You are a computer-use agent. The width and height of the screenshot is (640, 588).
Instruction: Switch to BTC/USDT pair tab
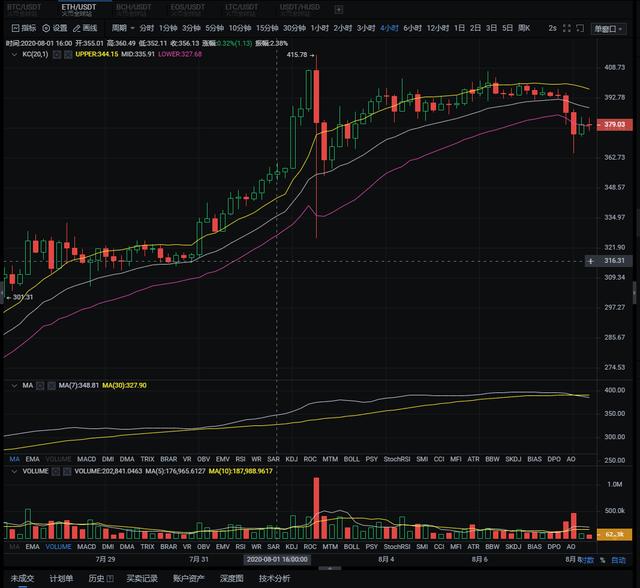(x=24, y=8)
